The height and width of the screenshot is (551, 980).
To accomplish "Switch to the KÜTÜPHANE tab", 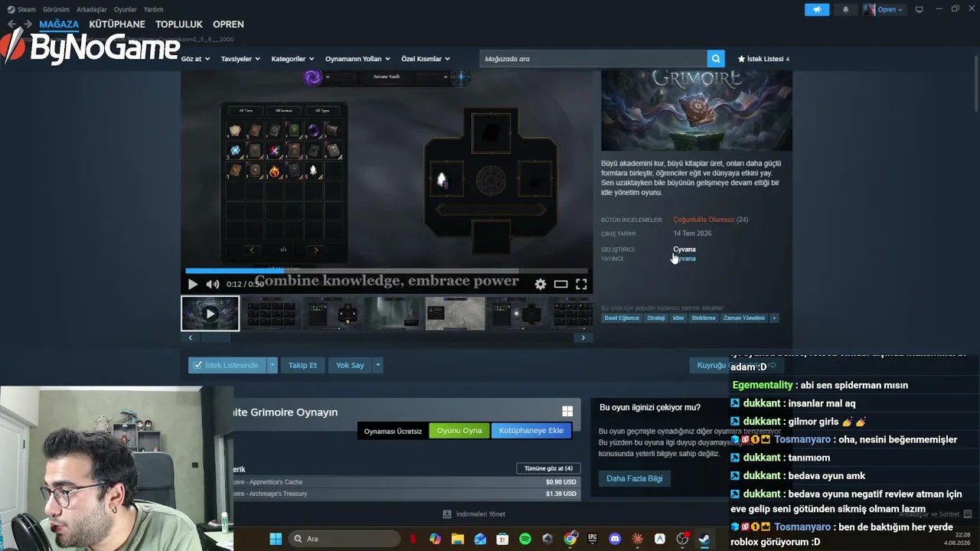I will (x=117, y=24).
